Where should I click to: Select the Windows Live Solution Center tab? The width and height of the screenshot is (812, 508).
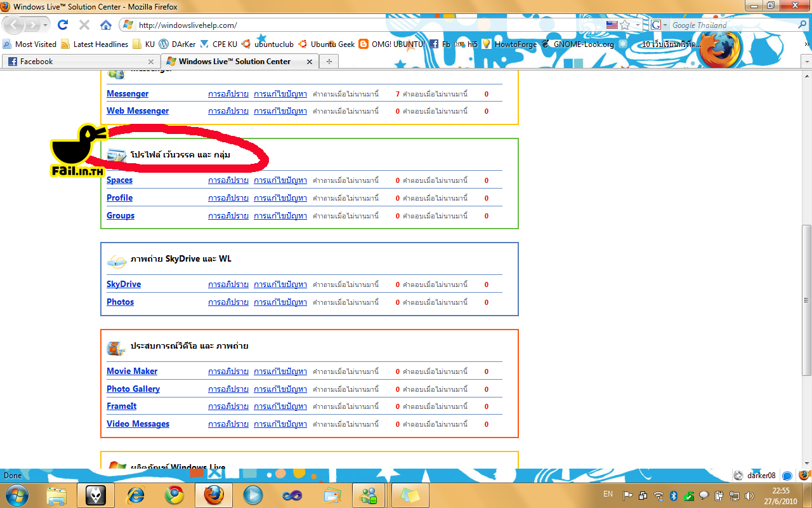[239, 62]
